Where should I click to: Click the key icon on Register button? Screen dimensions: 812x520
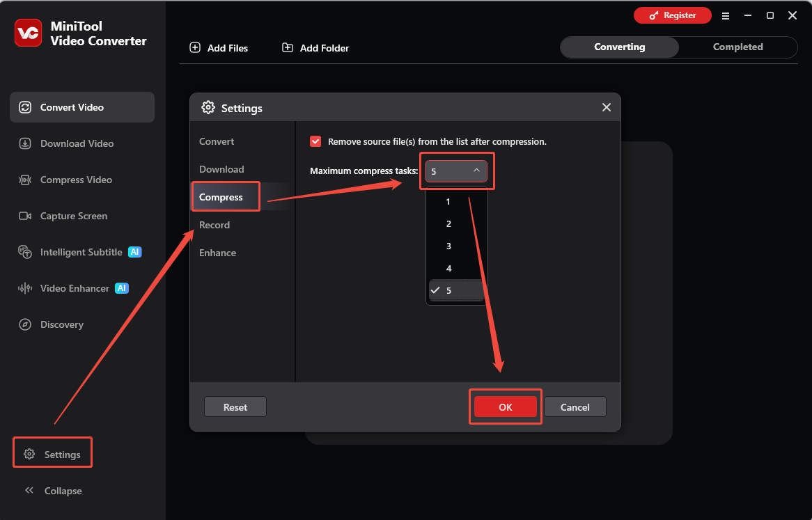654,15
